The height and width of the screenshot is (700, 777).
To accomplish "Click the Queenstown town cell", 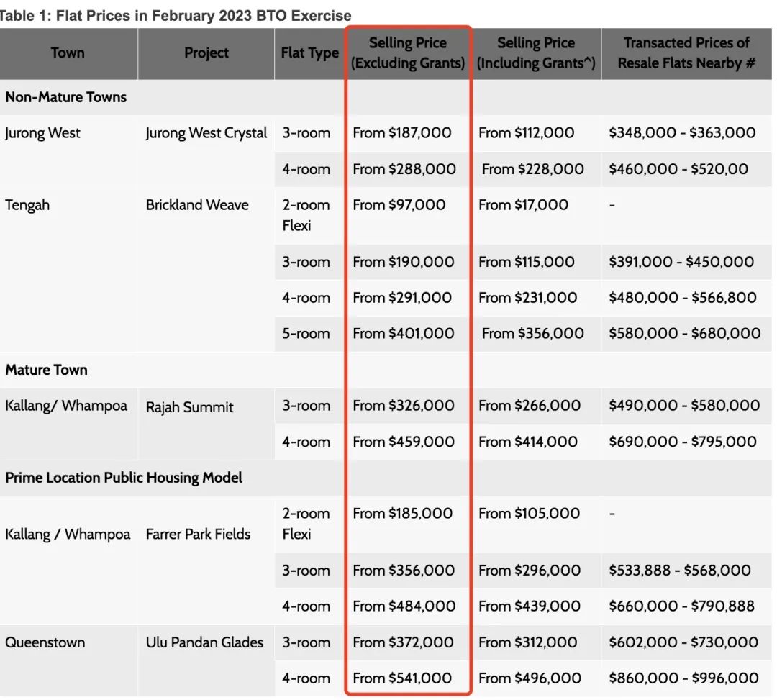I will [45, 642].
